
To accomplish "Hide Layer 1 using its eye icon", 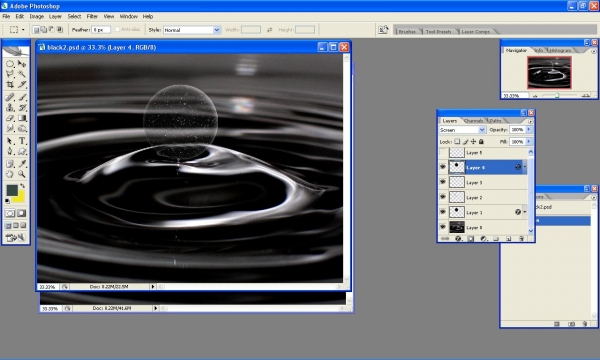I will pyautogui.click(x=443, y=212).
